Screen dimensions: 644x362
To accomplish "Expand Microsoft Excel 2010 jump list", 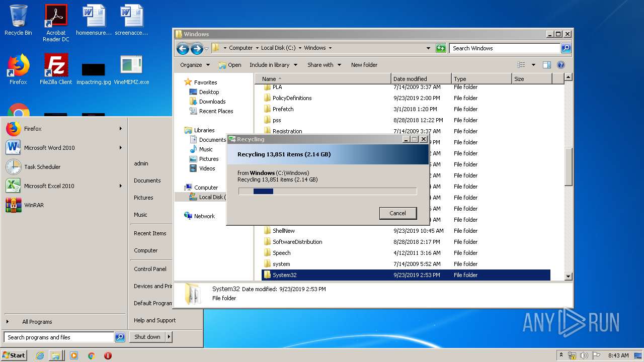I will pos(121,186).
